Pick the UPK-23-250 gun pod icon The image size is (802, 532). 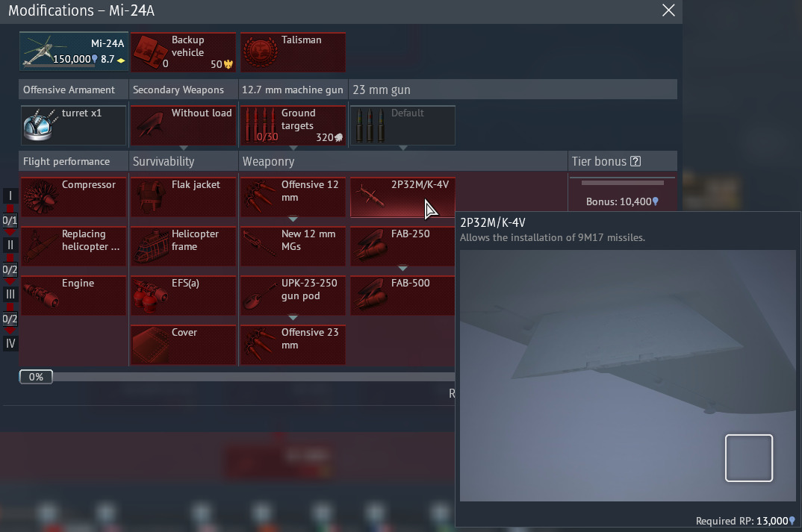[260, 296]
